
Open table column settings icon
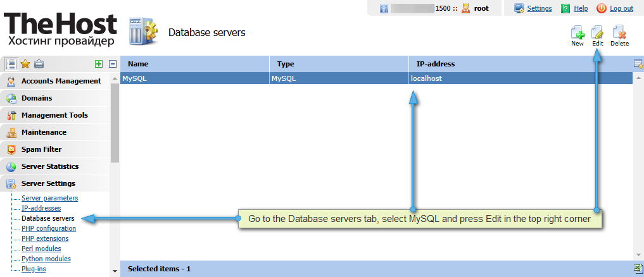638,64
